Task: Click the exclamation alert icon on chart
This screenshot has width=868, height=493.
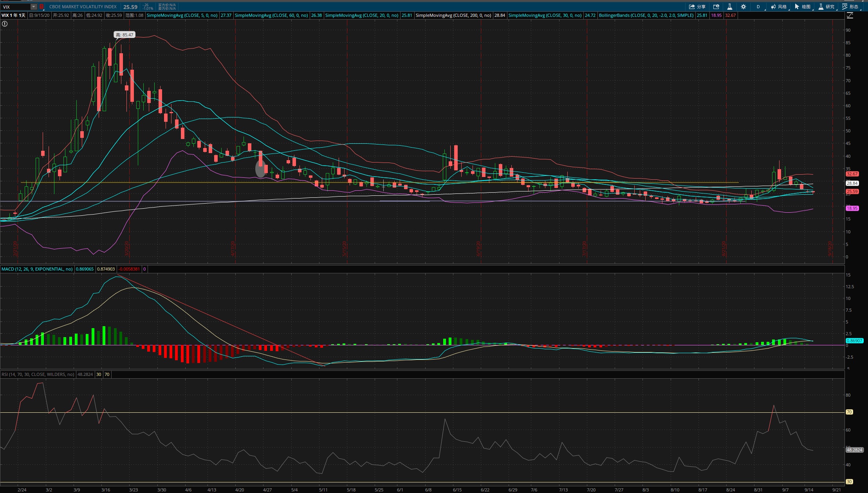Action: 5,24
